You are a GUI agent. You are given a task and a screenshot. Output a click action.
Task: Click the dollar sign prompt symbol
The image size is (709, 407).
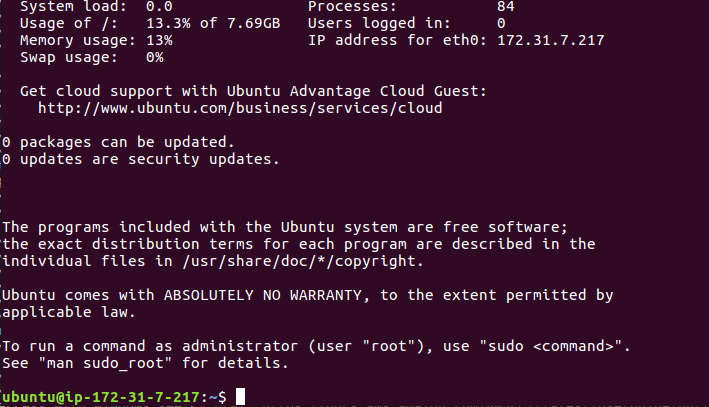tap(222, 397)
